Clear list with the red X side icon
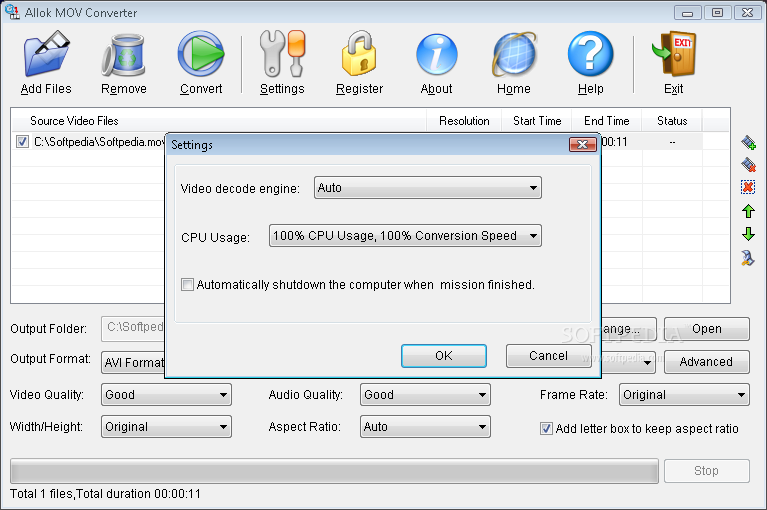 pyautogui.click(x=748, y=187)
